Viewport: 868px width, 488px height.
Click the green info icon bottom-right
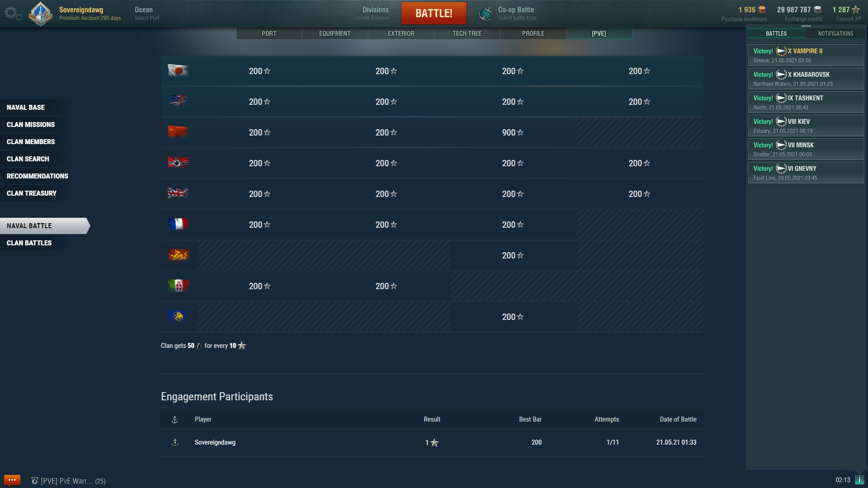pos(859,480)
